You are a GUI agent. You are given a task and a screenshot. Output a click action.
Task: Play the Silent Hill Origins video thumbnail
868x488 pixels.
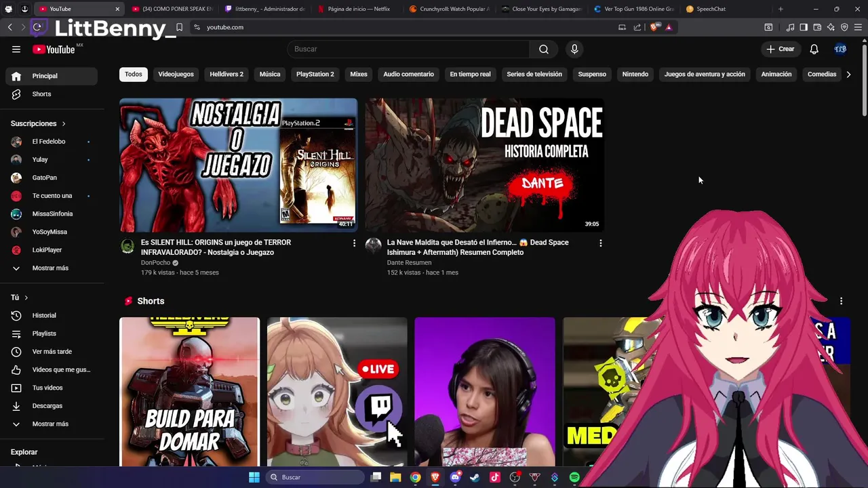pyautogui.click(x=238, y=165)
